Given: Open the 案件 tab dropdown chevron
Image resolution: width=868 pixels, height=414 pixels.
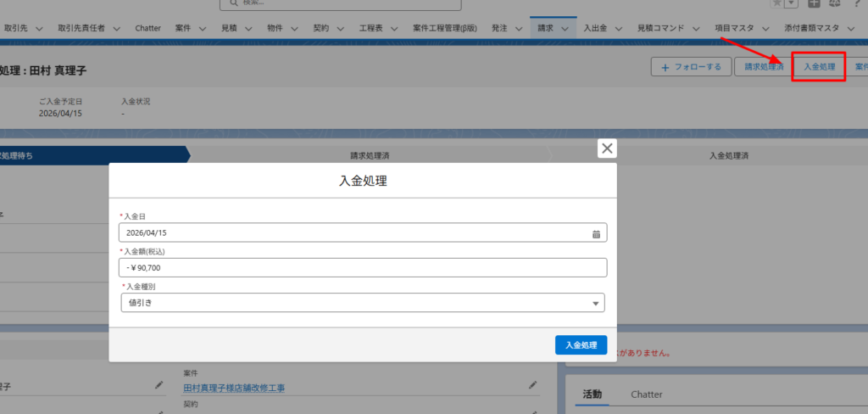Looking at the screenshot, I should coord(203,29).
